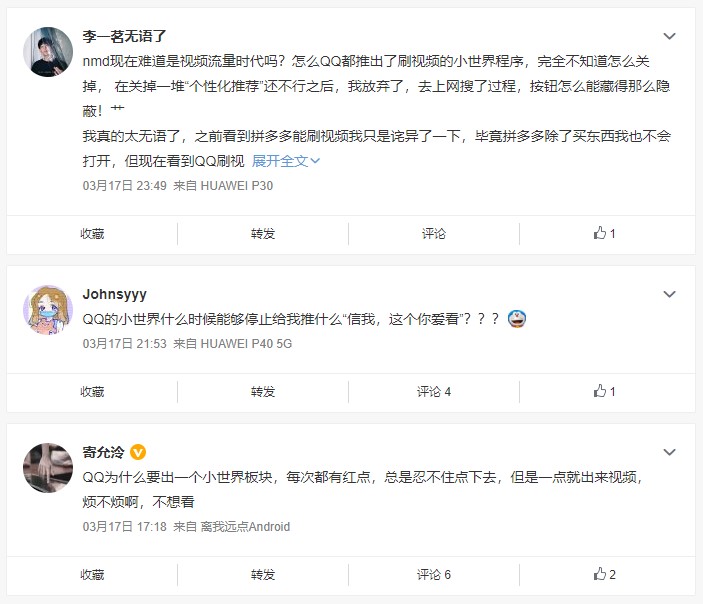
Task: Open 寄允泠's profile avatar
Action: pos(48,468)
